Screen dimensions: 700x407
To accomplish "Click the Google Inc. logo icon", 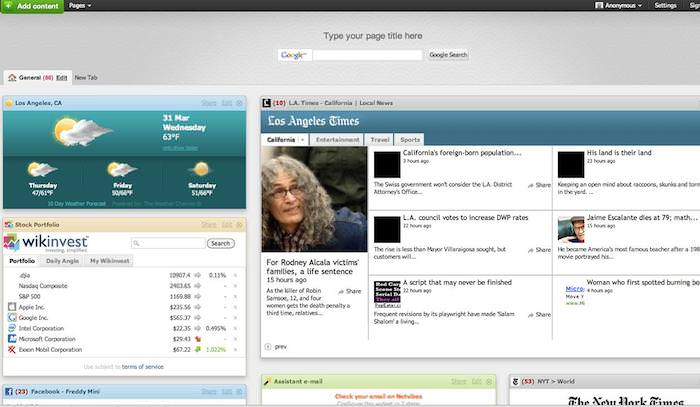I will coord(12,318).
